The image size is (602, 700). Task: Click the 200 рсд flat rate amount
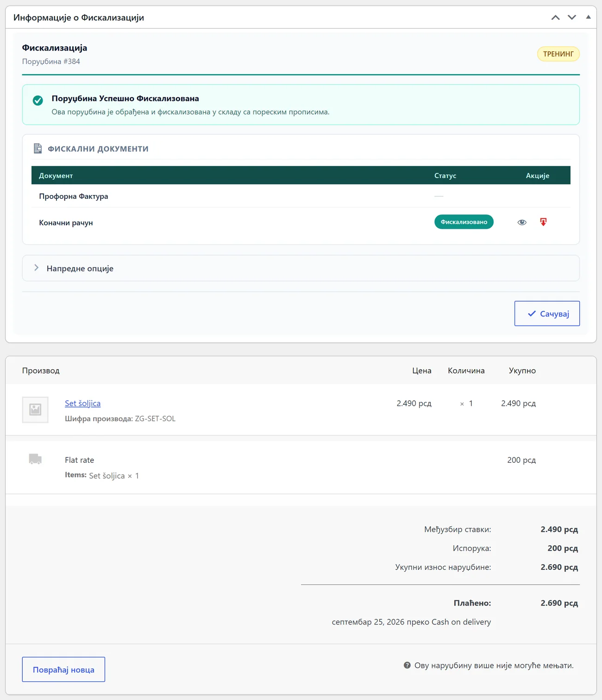click(x=521, y=460)
